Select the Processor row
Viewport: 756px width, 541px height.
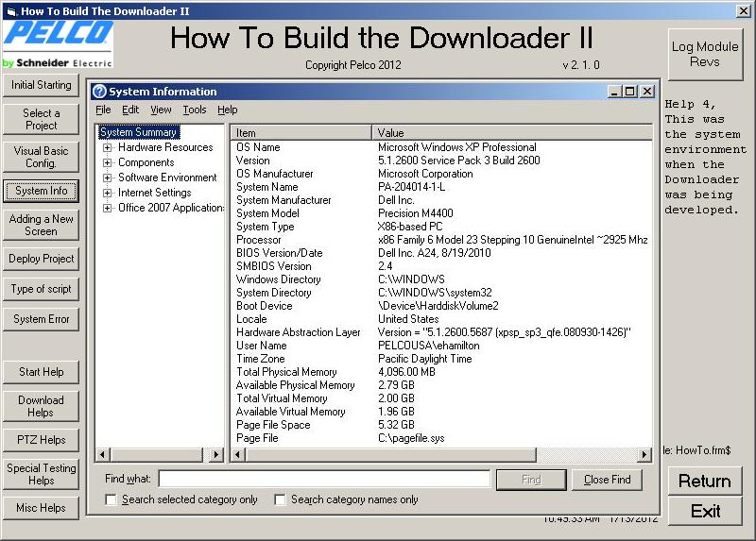coord(441,240)
